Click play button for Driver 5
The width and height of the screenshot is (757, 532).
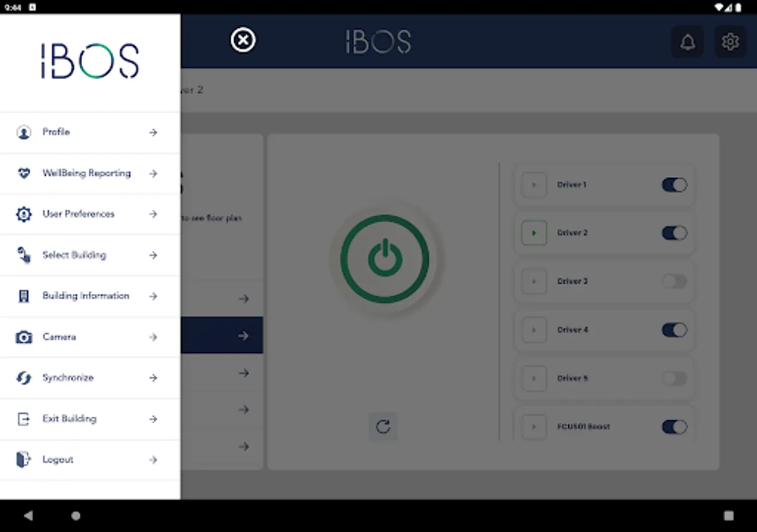click(x=534, y=378)
